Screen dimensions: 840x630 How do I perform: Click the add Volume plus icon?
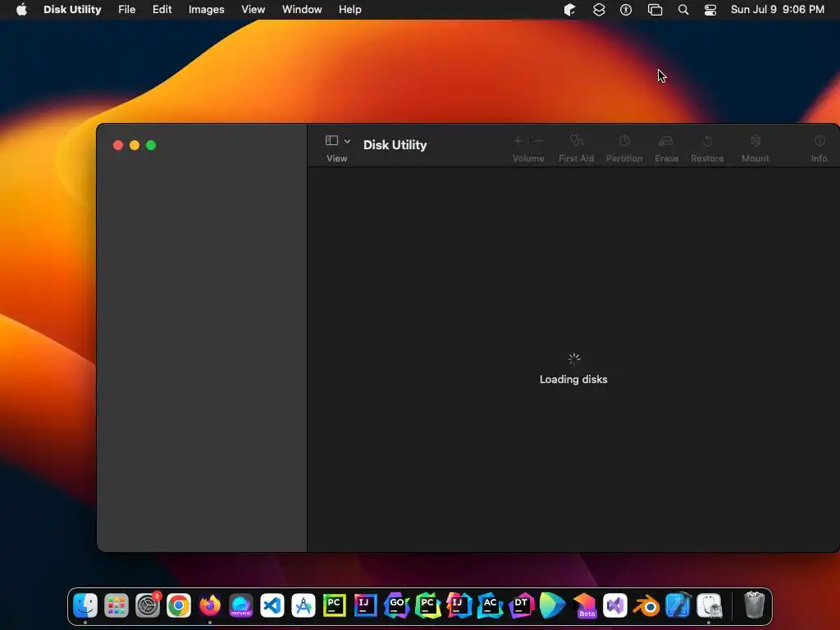518,140
